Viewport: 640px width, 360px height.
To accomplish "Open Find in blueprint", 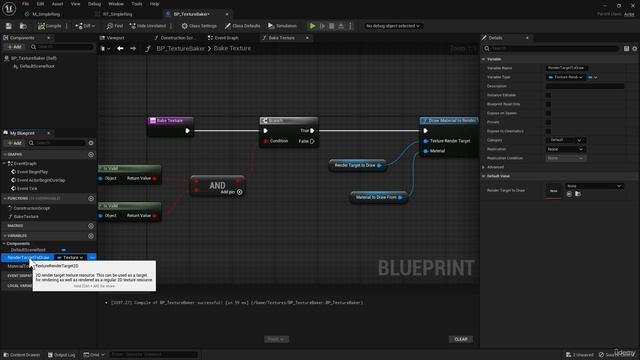I will pyautogui.click(x=115, y=26).
